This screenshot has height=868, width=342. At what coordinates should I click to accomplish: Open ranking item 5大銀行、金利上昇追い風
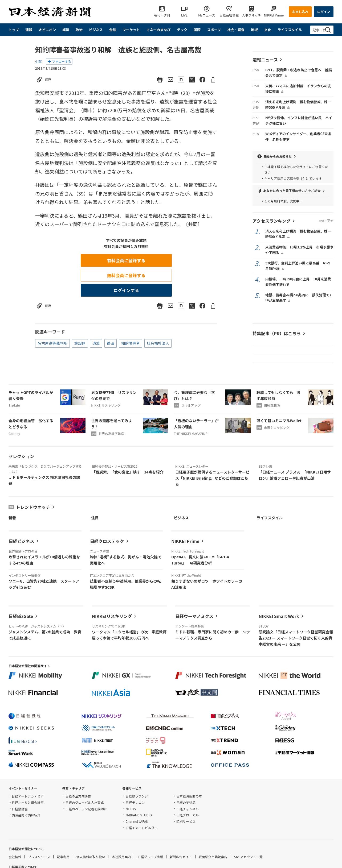(x=298, y=266)
